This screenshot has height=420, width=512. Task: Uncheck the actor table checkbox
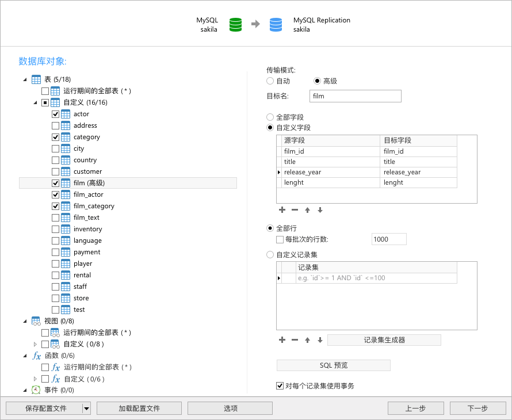coord(55,114)
